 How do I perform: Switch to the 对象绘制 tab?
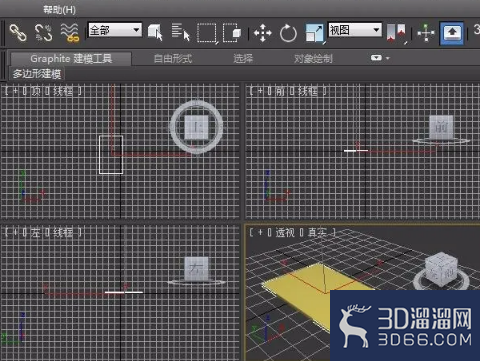(313, 59)
